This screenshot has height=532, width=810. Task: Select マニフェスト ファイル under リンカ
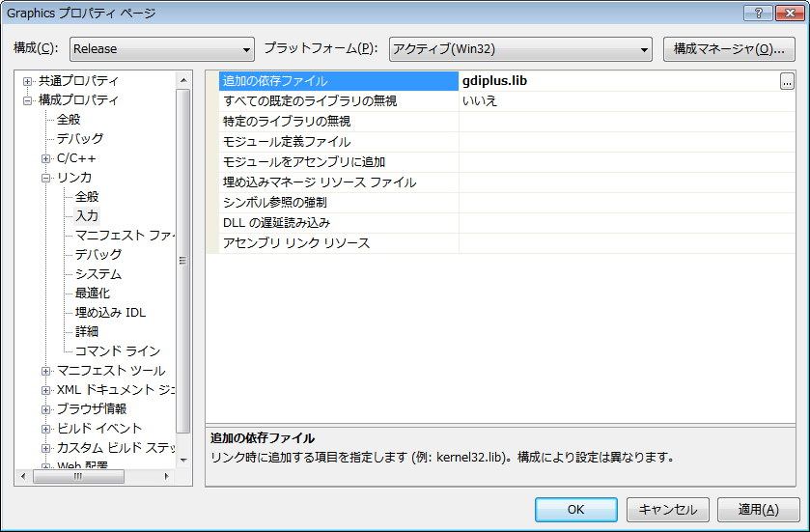click(125, 235)
